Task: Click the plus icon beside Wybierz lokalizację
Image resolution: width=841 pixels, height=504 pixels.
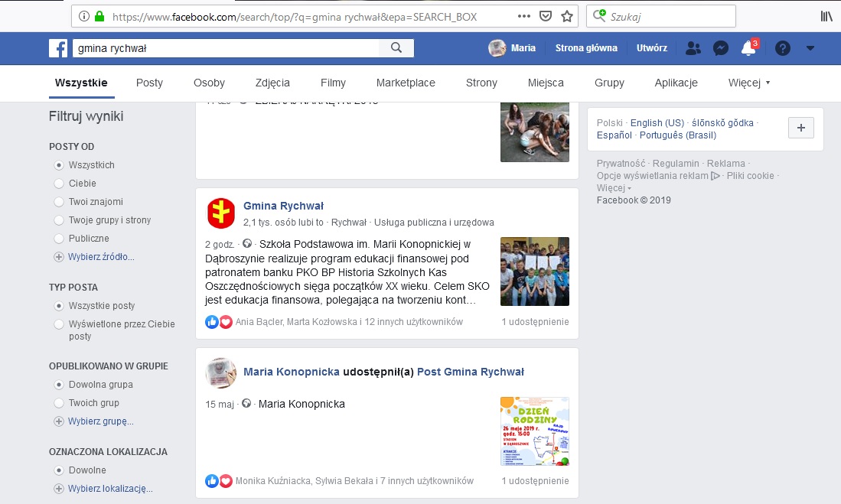Action: [x=58, y=489]
